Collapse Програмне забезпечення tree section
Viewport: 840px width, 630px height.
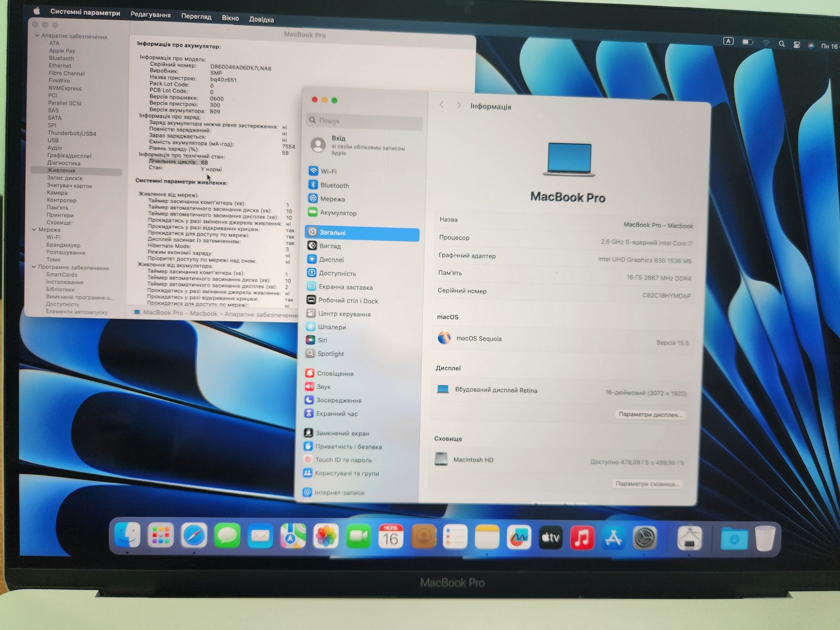point(34,267)
